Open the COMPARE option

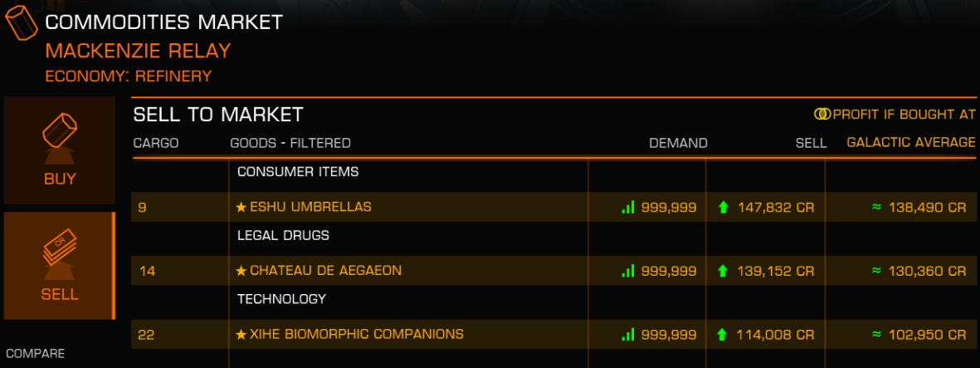click(x=36, y=354)
